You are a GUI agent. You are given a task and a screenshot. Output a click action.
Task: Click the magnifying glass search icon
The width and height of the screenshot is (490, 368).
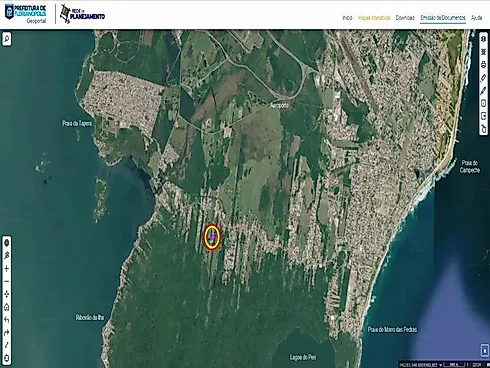(7, 39)
